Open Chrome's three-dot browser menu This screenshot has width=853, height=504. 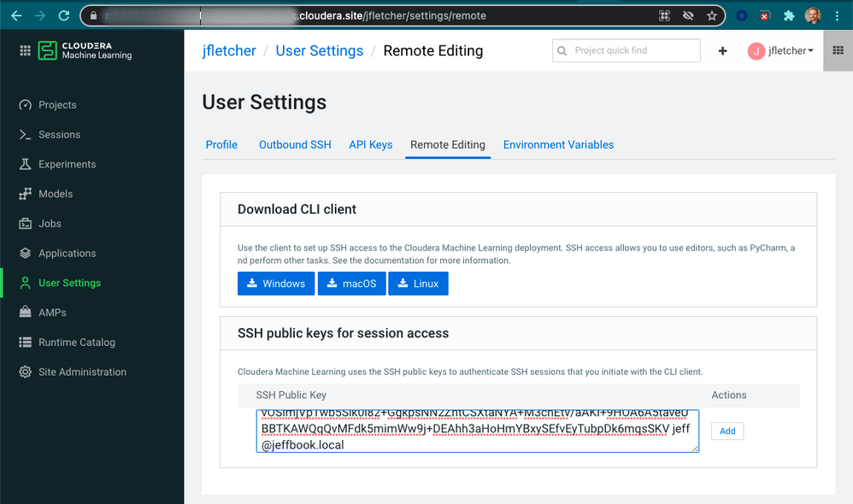click(835, 15)
